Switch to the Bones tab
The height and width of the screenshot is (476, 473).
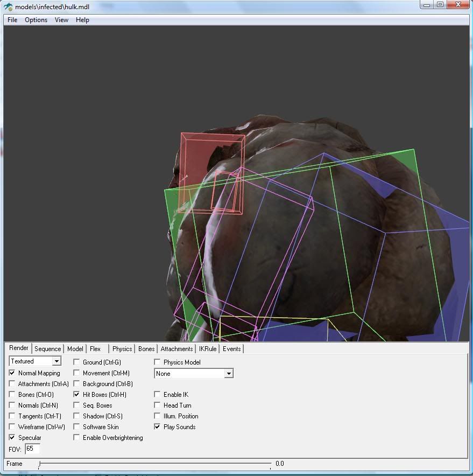click(x=146, y=349)
